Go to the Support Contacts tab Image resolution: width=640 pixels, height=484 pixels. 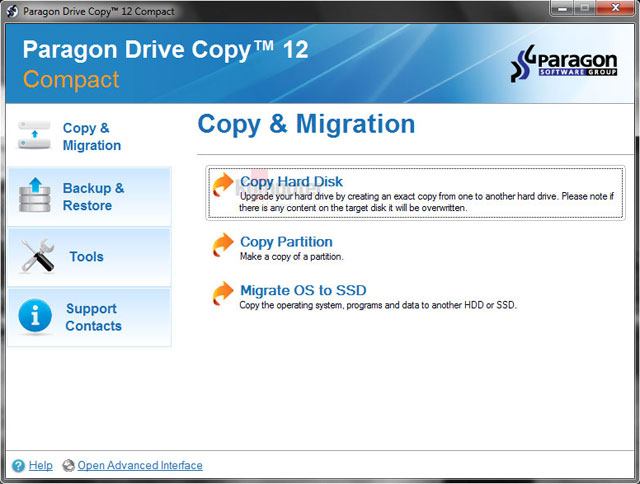(x=93, y=317)
